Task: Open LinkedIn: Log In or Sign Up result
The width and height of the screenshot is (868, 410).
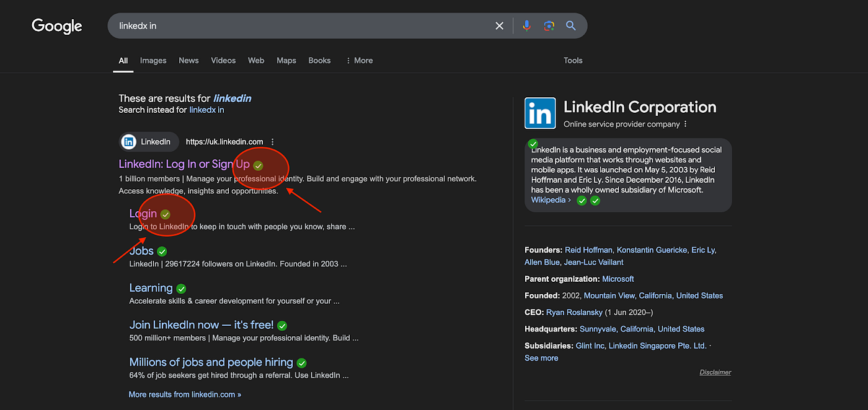Action: (184, 164)
